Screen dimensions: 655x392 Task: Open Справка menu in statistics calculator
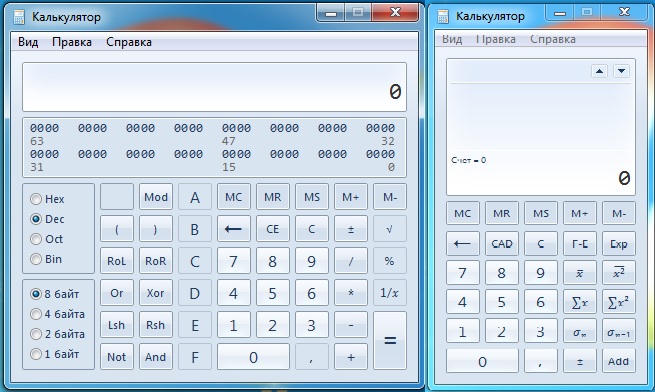click(553, 39)
